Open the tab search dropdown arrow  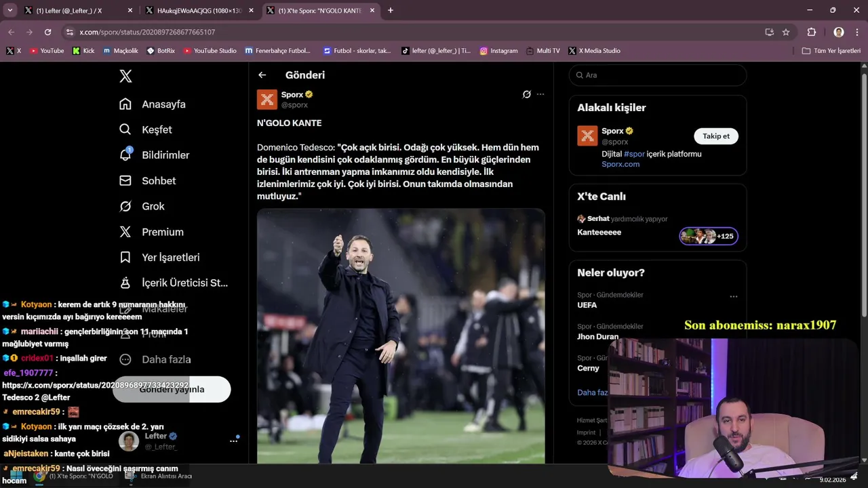(x=9, y=10)
